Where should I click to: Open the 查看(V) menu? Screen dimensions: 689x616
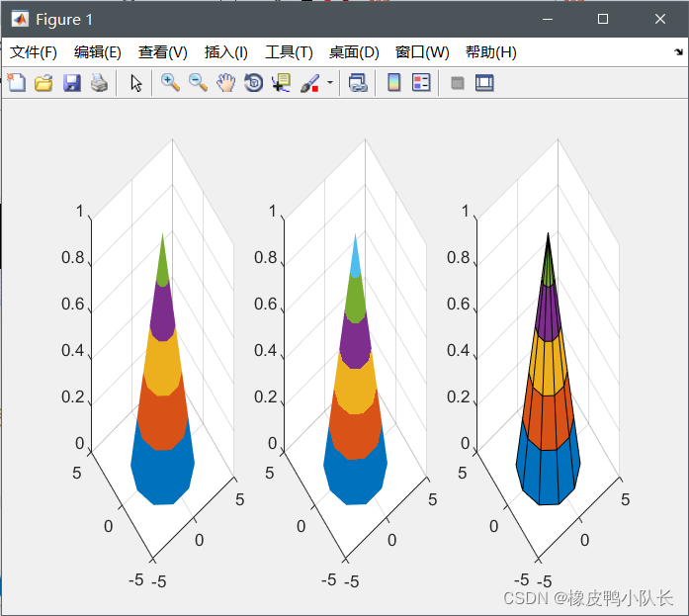pos(163,52)
